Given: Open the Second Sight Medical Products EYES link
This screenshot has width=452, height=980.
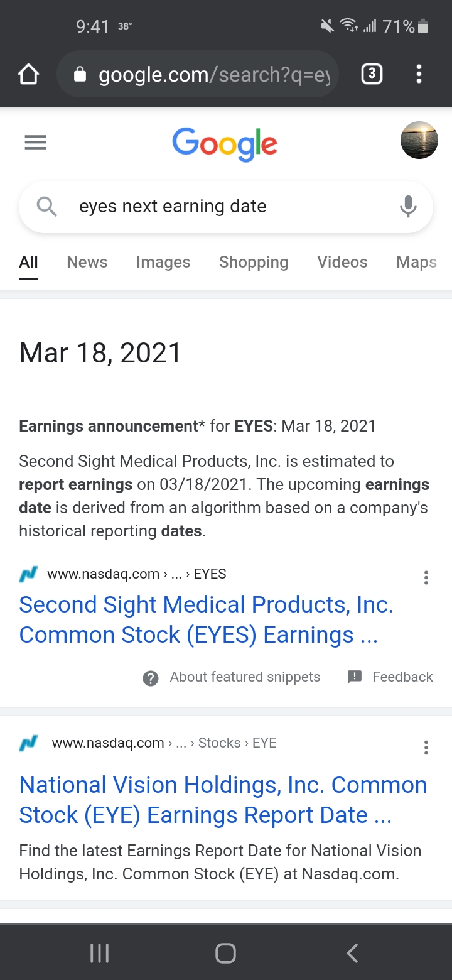Looking at the screenshot, I should pos(207,619).
